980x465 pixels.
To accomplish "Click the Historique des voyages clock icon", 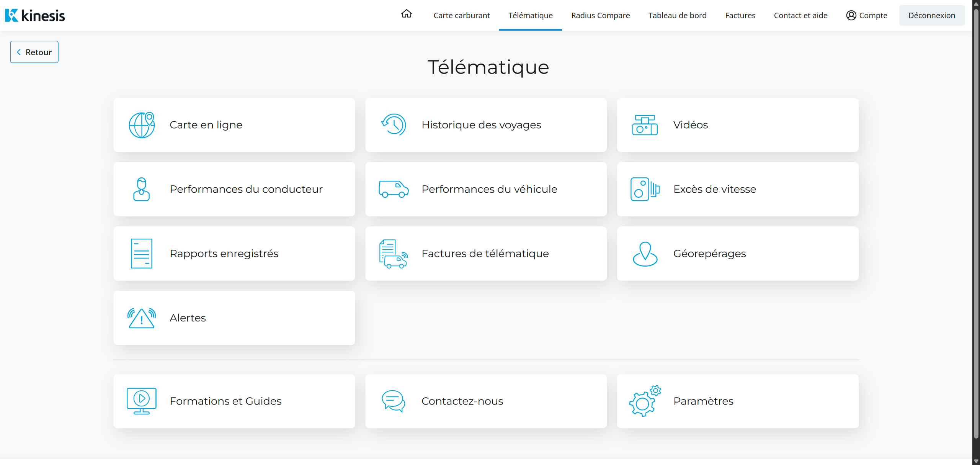I will (x=394, y=125).
